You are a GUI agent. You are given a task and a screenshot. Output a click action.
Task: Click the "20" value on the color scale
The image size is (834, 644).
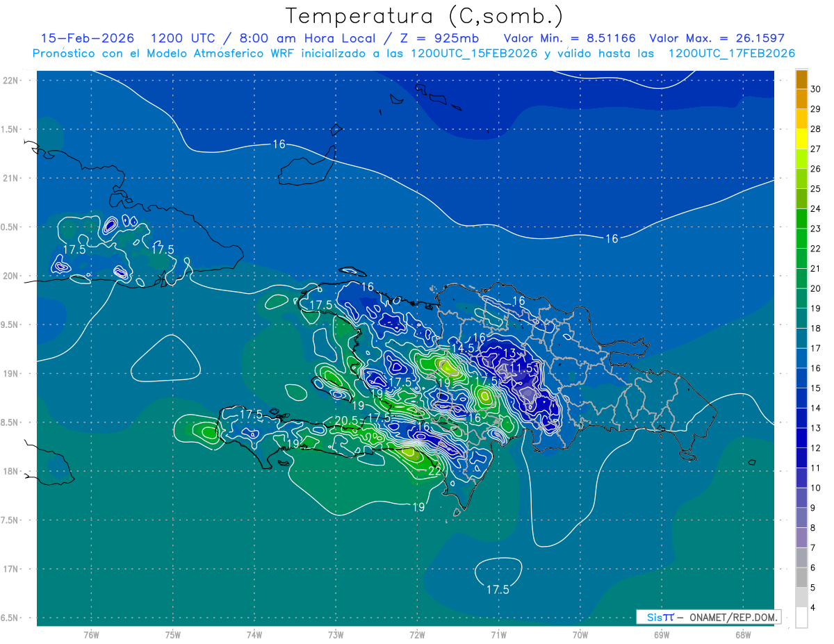tap(816, 288)
